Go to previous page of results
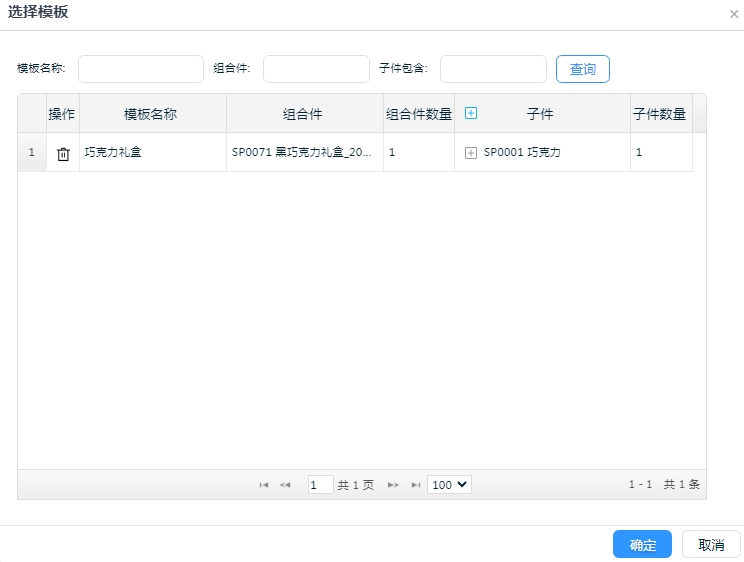This screenshot has width=744, height=562. pyautogui.click(x=285, y=485)
